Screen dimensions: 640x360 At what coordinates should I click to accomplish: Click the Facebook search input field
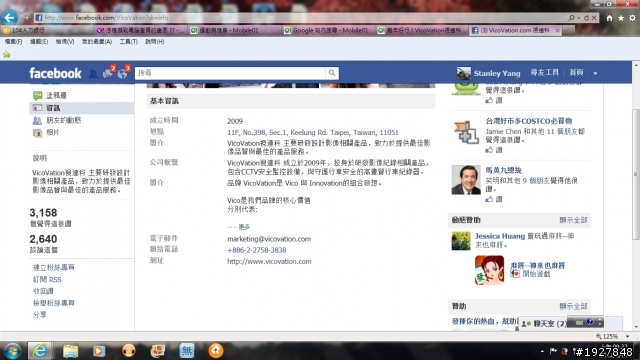[231, 73]
